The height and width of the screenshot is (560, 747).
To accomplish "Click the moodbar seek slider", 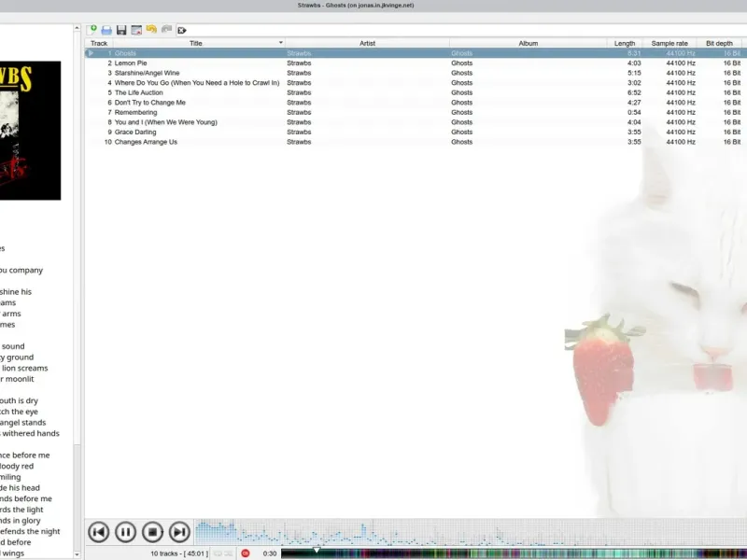I will (x=514, y=553).
